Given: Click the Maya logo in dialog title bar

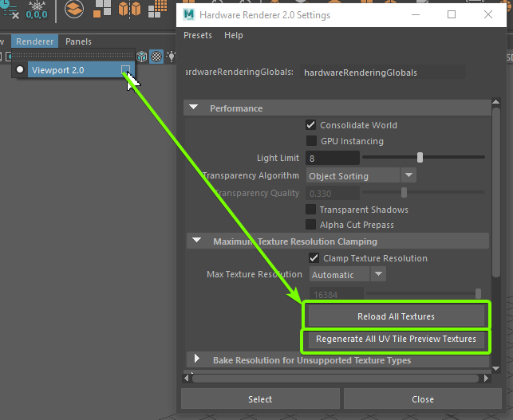Looking at the screenshot, I should (189, 14).
